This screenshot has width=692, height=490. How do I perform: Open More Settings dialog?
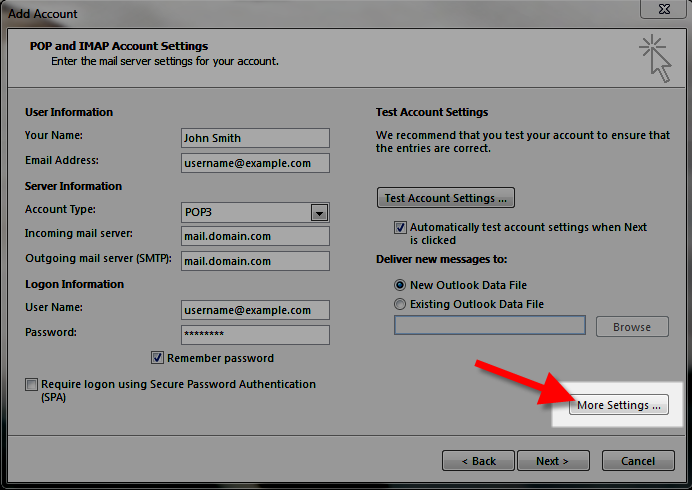click(x=619, y=405)
